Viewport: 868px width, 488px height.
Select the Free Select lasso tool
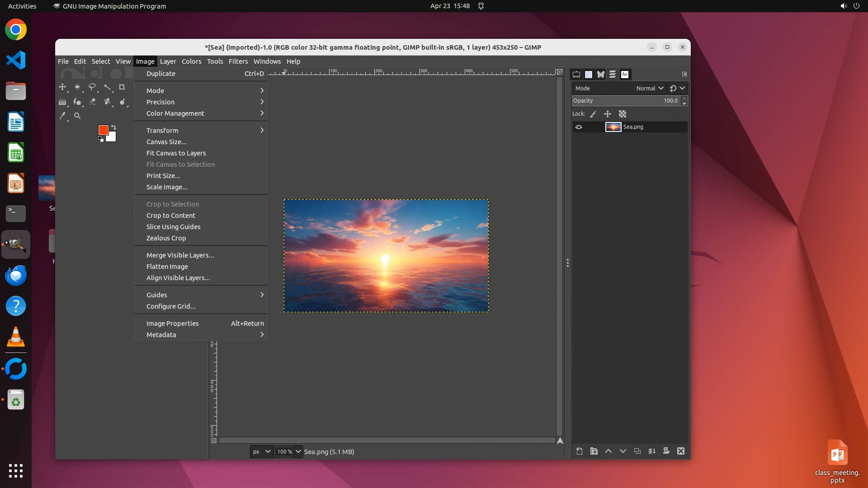92,87
